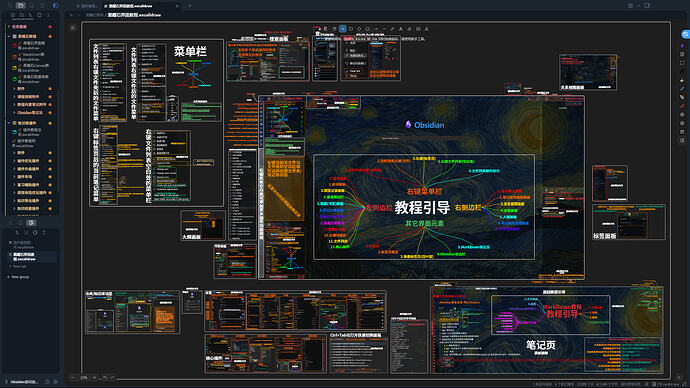Select the Arrow drawing tool

click(x=376, y=29)
